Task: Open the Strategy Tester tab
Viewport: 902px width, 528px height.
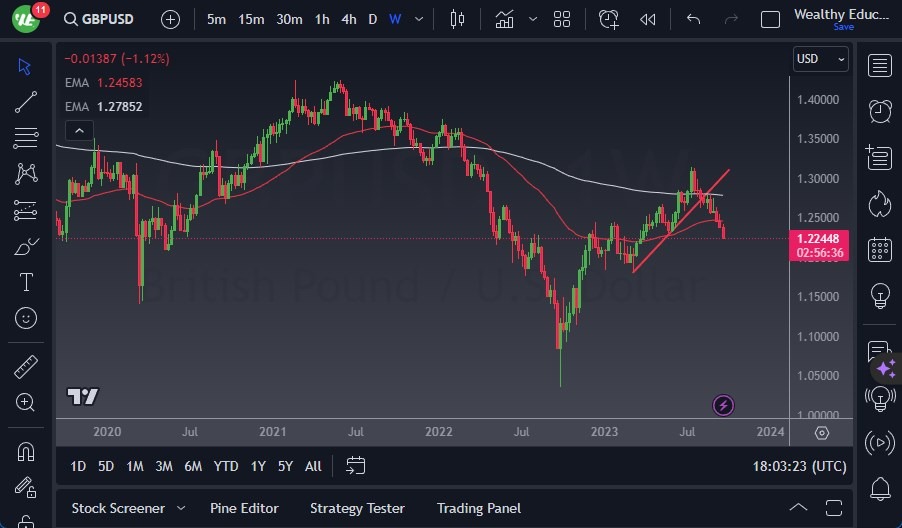Action: click(x=357, y=508)
